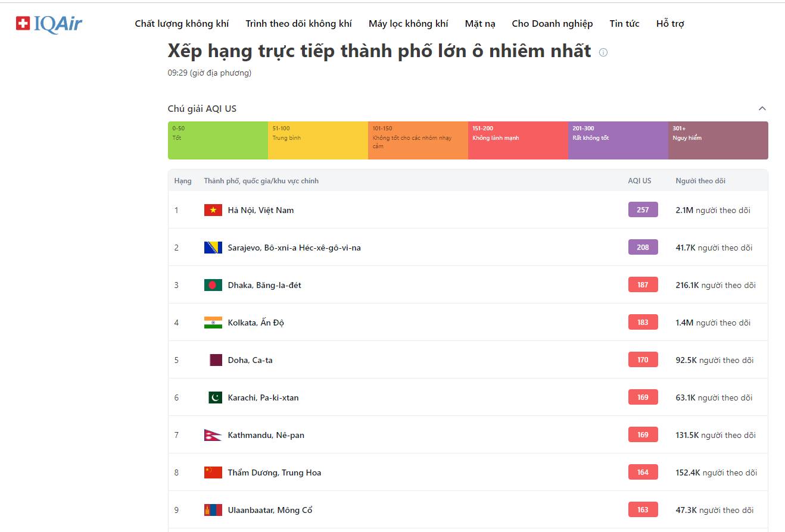Click Dhaka AQI badge 187
785x532 pixels.
(643, 284)
